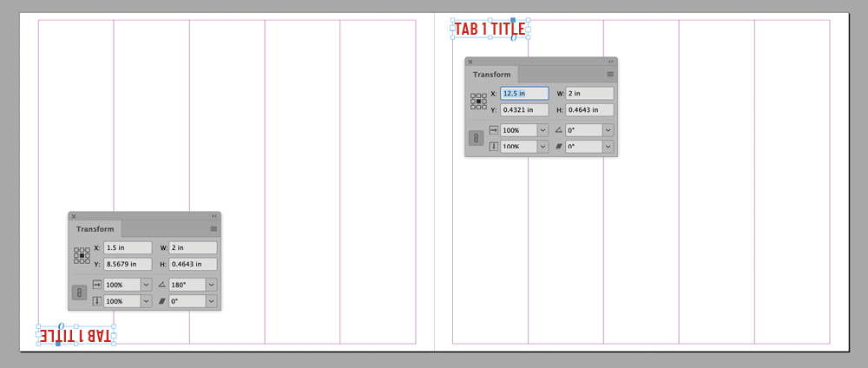868x368 pixels.
Task: Click shear field showing 0° in left-page panel
Action: click(x=187, y=301)
